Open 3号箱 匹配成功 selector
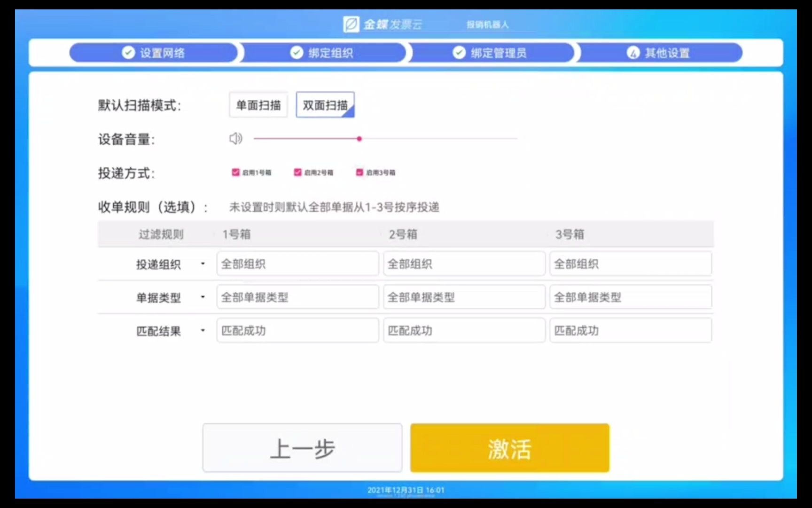 click(631, 330)
